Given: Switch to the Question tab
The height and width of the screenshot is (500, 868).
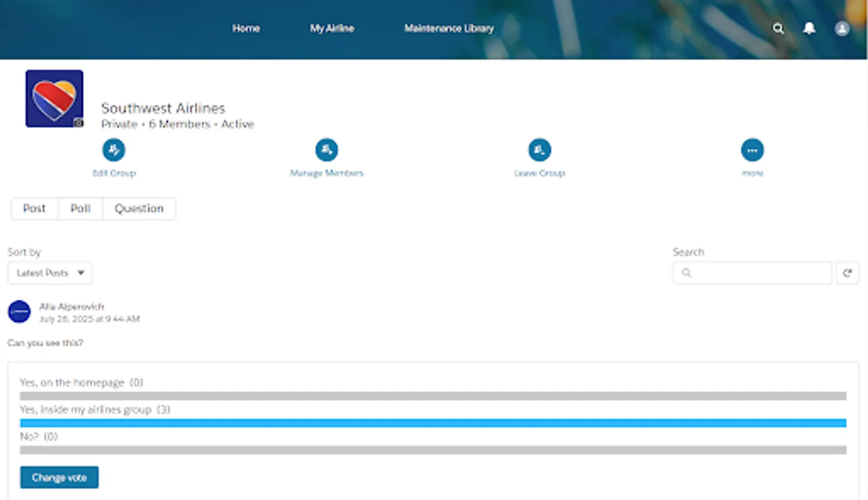Looking at the screenshot, I should point(139,208).
